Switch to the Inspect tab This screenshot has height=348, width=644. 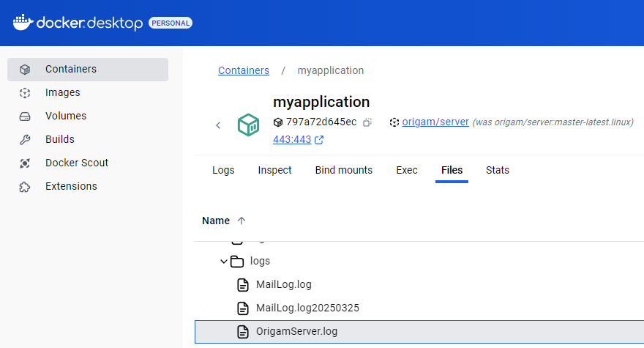click(x=274, y=170)
